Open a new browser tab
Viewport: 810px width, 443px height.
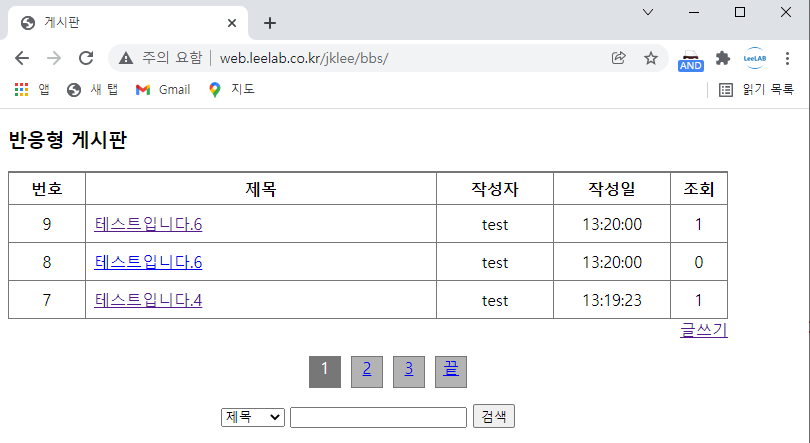click(270, 23)
